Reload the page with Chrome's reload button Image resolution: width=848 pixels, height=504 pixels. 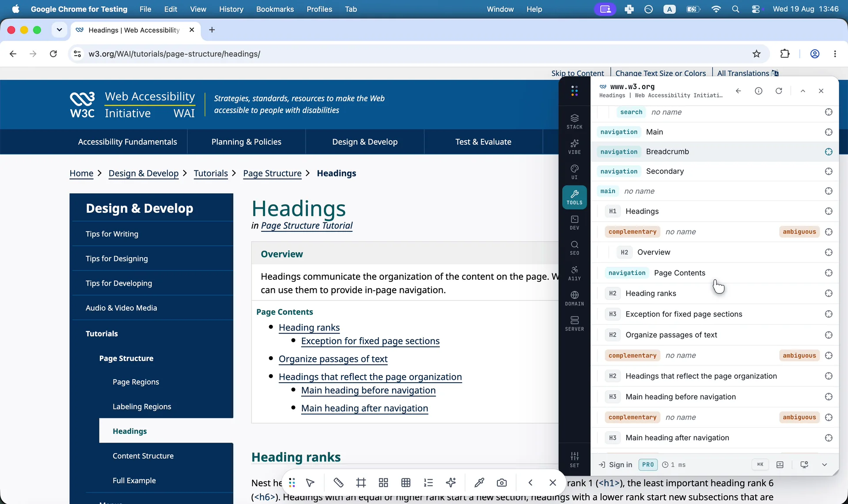pos(53,54)
